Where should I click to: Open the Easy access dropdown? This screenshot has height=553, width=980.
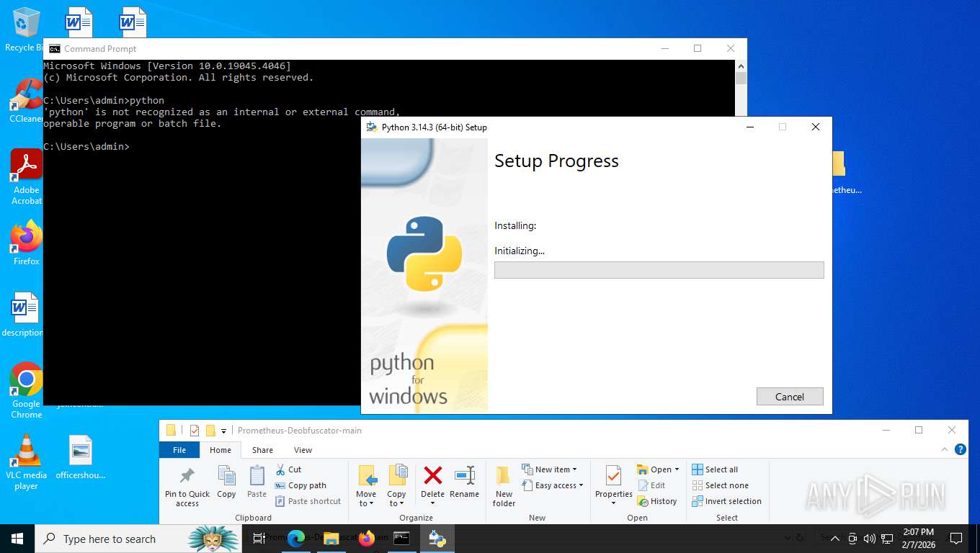(553, 485)
